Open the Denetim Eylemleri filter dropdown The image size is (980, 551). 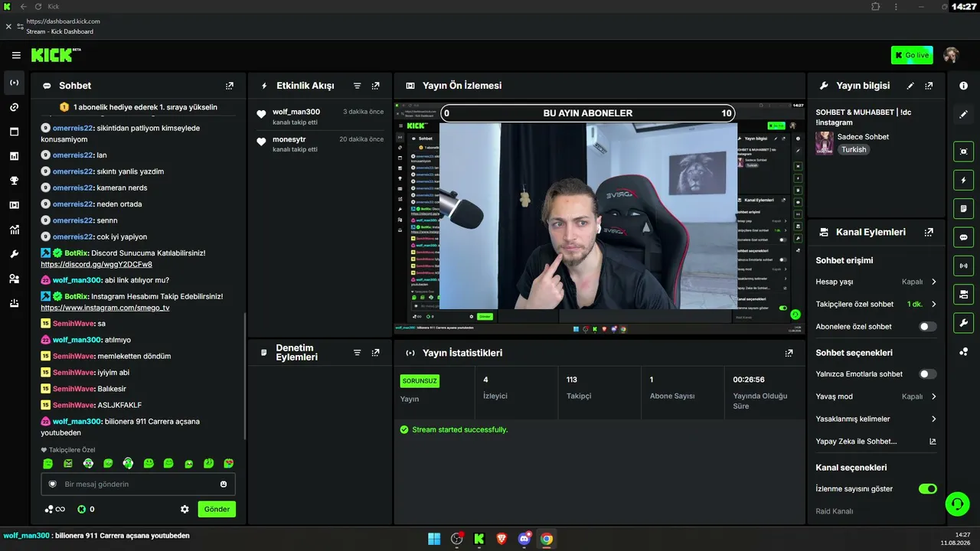357,353
